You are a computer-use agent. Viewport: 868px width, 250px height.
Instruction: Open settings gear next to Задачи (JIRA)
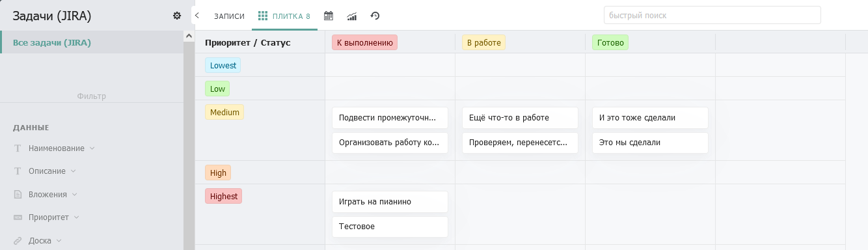click(x=177, y=16)
